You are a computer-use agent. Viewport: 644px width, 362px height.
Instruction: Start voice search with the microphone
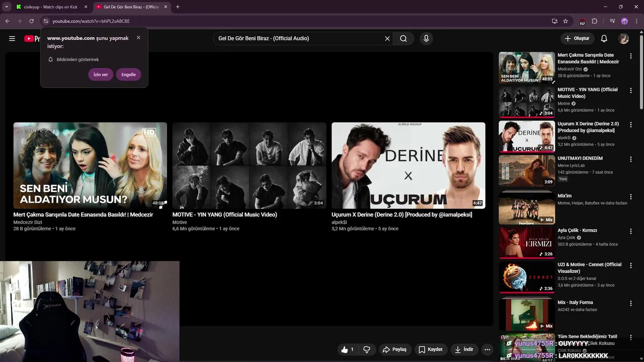tap(426, 39)
